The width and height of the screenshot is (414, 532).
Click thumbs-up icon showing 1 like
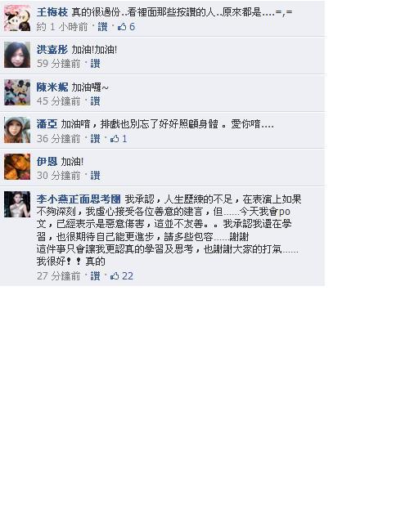click(x=115, y=138)
